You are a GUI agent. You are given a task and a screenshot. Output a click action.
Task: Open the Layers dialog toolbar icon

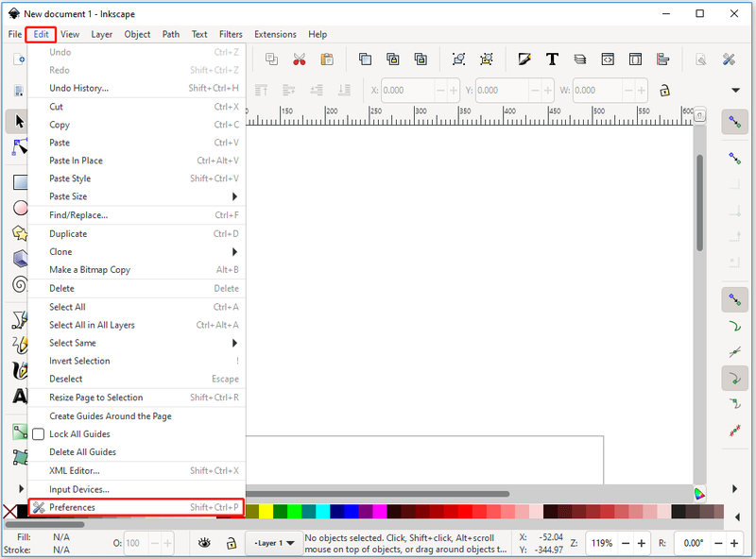[579, 59]
